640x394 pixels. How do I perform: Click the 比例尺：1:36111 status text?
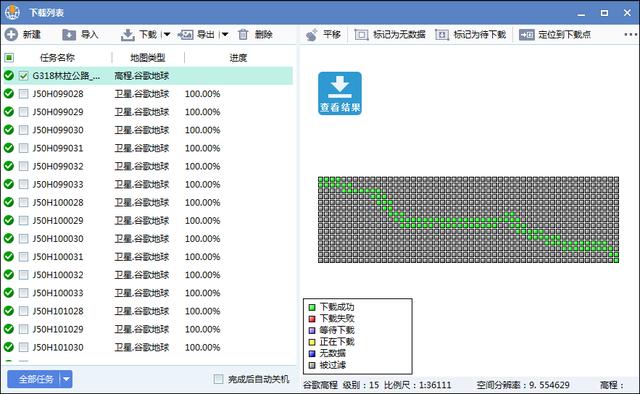pyautogui.click(x=418, y=385)
